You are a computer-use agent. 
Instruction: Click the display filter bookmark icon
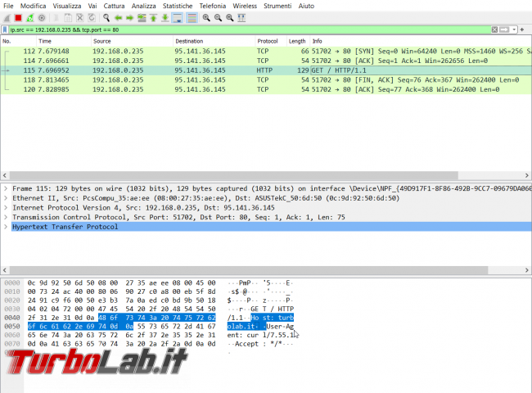point(5,29)
